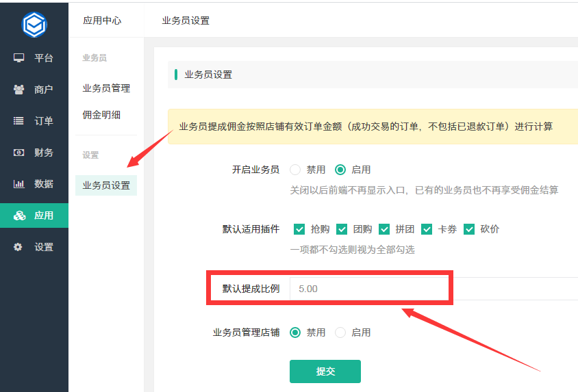Click the blue hexagon logo icon
578x392 pixels.
click(34, 25)
